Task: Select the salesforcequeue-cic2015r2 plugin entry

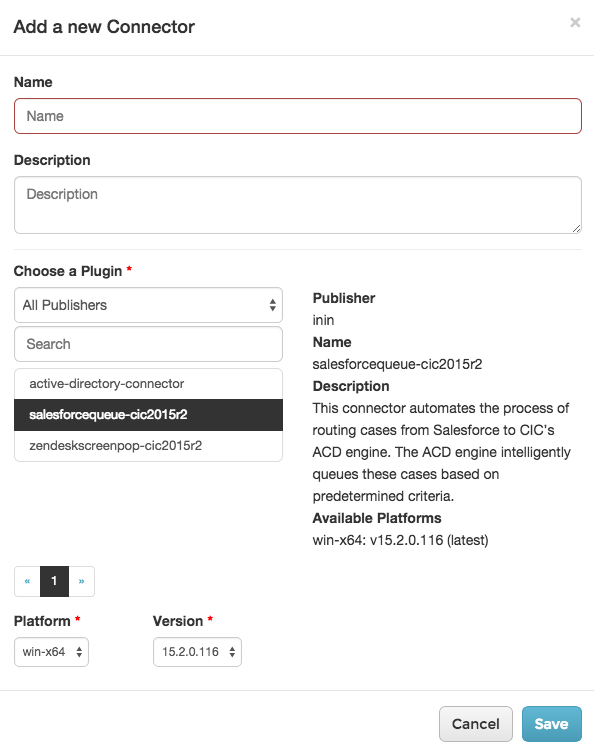Action: (x=148, y=415)
